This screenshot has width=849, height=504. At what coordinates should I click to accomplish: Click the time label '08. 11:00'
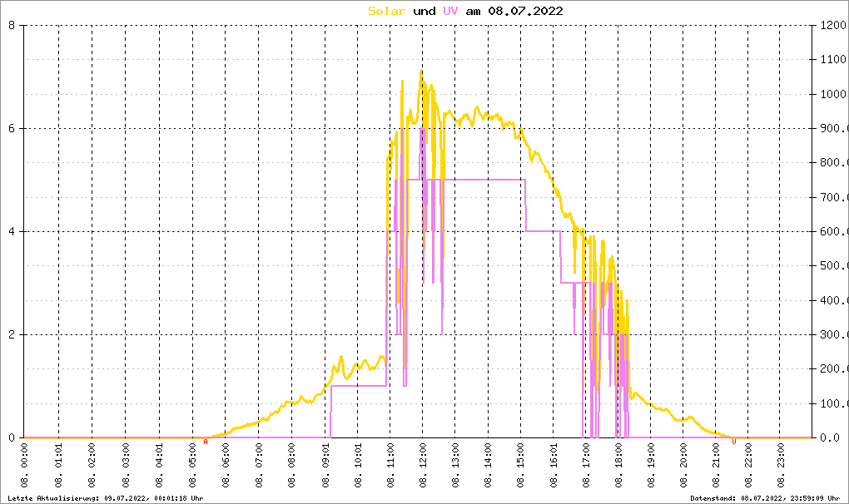[390, 466]
